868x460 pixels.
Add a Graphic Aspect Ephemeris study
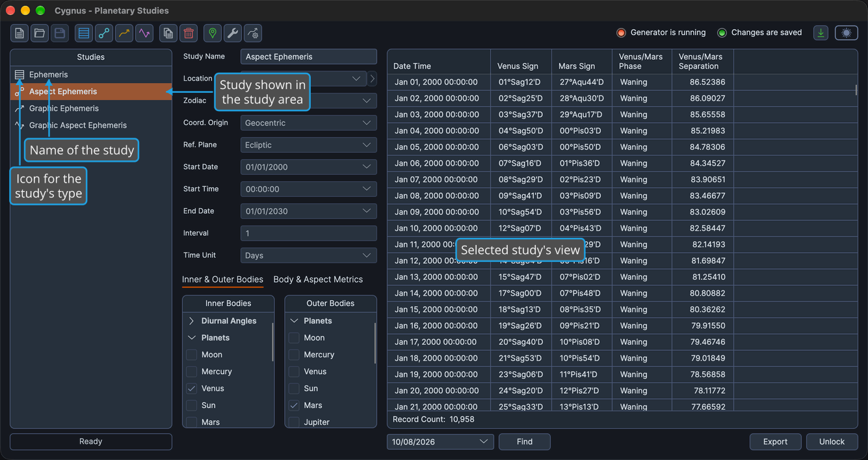click(144, 33)
